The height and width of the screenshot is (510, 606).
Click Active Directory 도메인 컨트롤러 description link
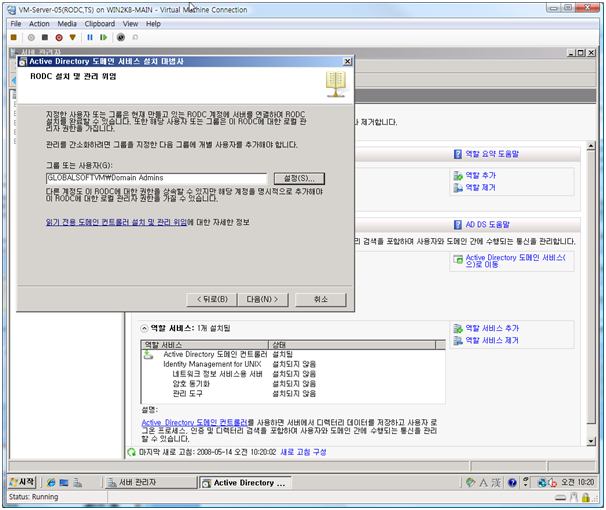(x=194, y=423)
